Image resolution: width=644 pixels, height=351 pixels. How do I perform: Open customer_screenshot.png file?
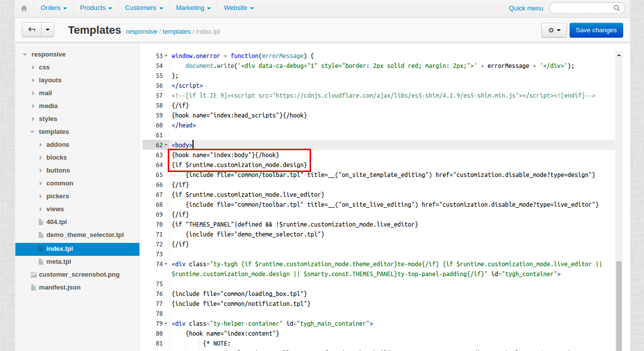click(79, 275)
